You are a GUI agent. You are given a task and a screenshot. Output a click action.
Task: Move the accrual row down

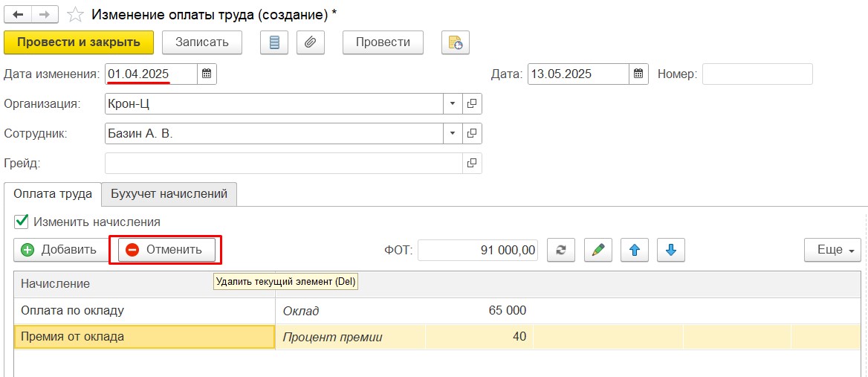pyautogui.click(x=671, y=251)
